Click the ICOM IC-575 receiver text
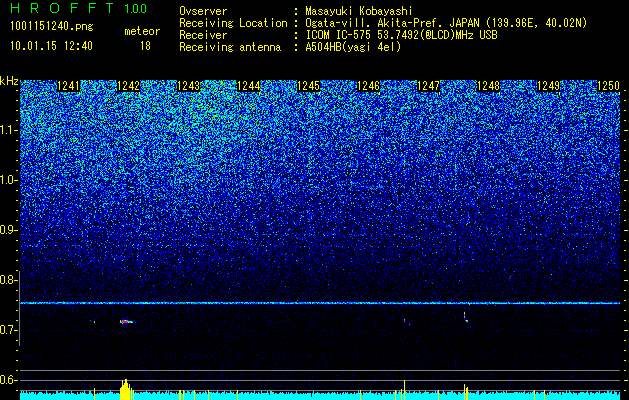This screenshot has height=400, width=629. (401, 35)
